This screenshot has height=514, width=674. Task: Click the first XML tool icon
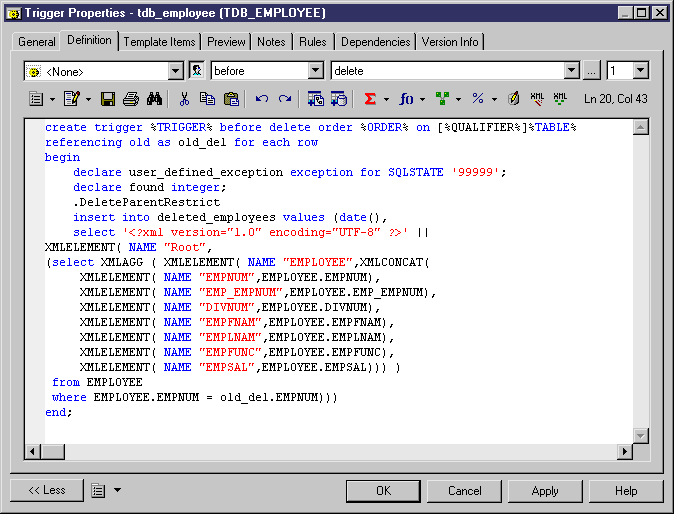point(537,99)
